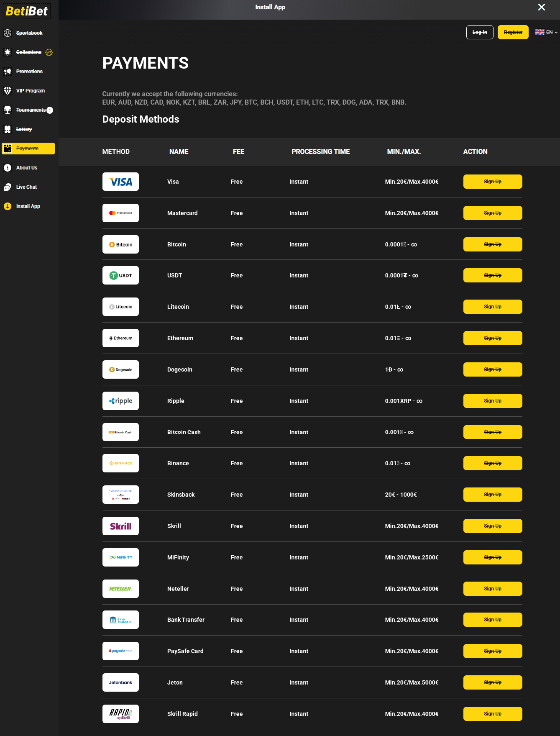This screenshot has width=560, height=736.
Task: Click the Binance logo thumbnail
Action: [120, 463]
